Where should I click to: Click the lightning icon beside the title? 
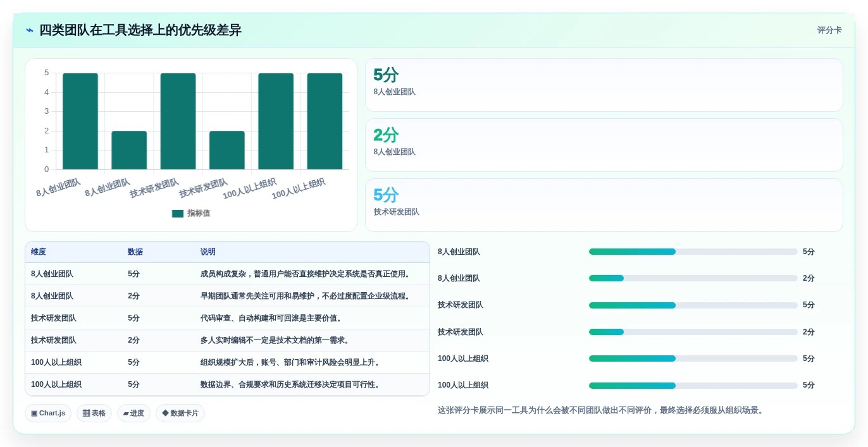point(30,30)
